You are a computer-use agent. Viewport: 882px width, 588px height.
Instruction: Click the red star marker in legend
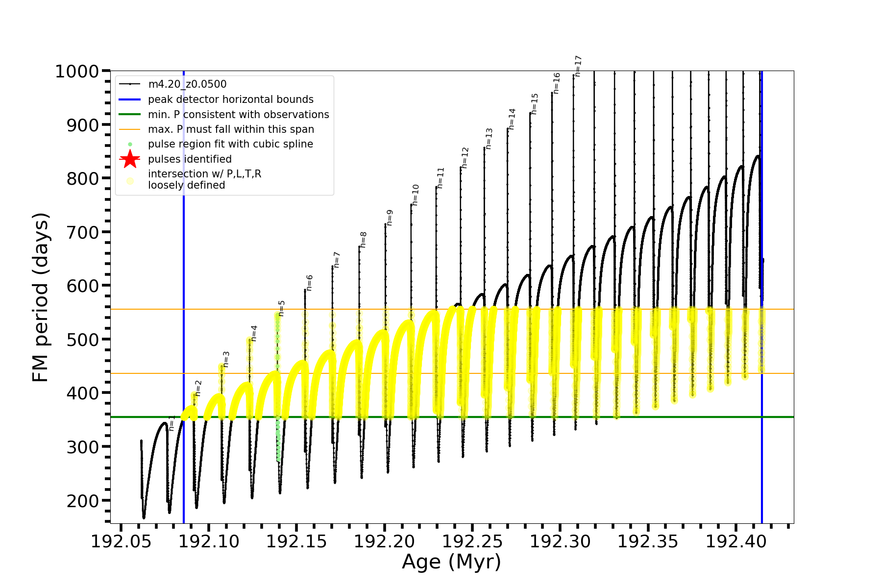click(130, 159)
